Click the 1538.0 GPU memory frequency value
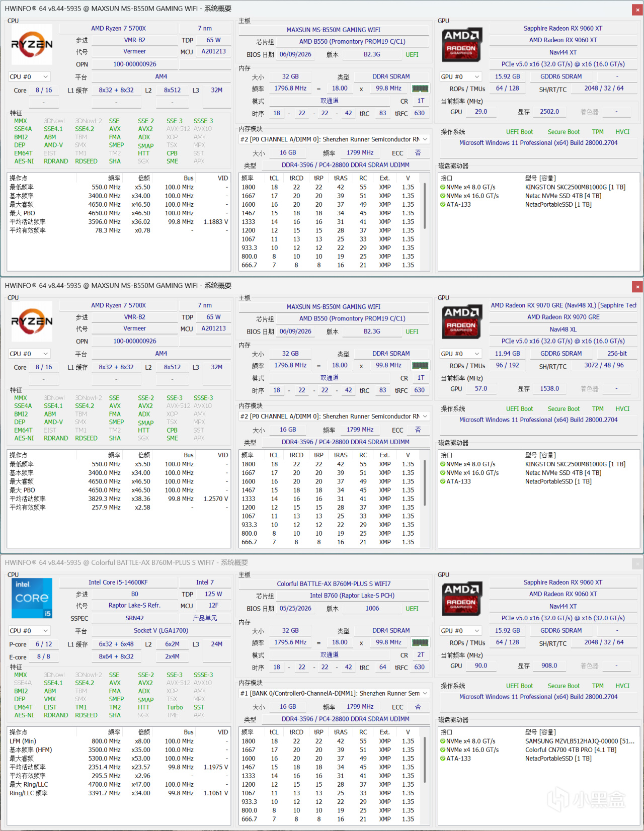644x831 pixels. pyautogui.click(x=549, y=389)
